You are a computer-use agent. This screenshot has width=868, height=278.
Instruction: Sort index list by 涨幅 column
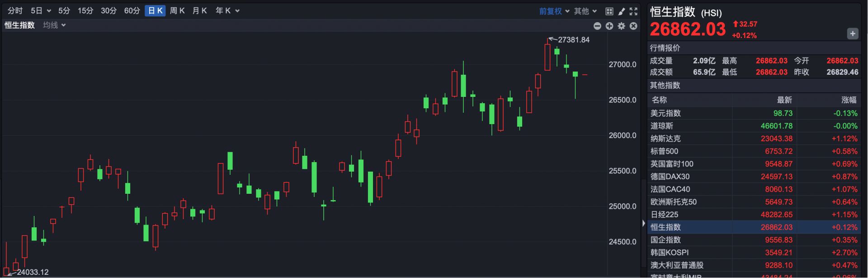click(x=848, y=100)
